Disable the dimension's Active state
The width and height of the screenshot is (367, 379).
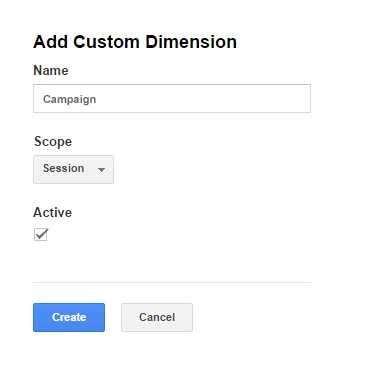[41, 235]
